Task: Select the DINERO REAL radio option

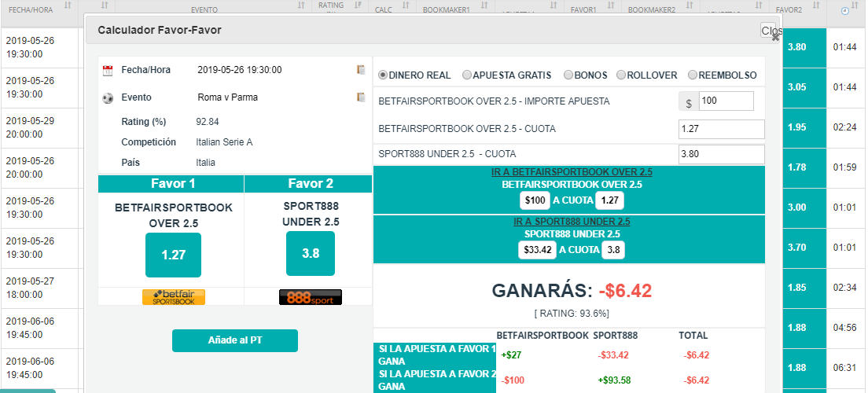Action: 383,75
